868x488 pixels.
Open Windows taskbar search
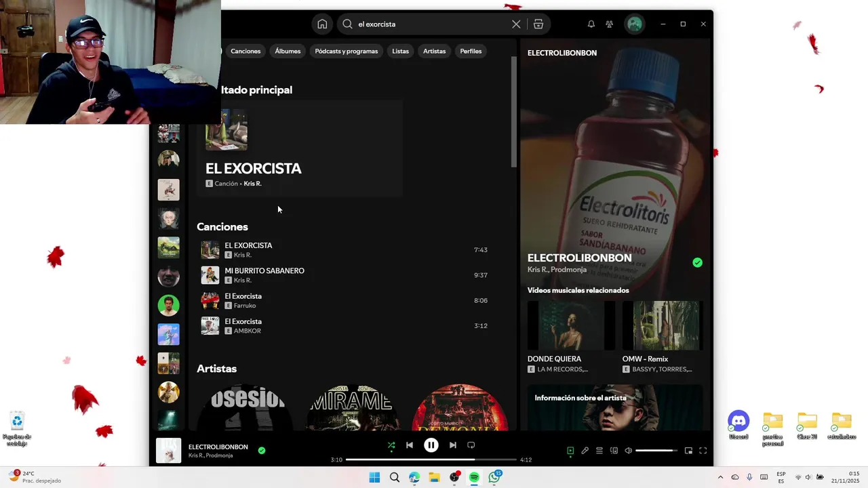(x=395, y=478)
